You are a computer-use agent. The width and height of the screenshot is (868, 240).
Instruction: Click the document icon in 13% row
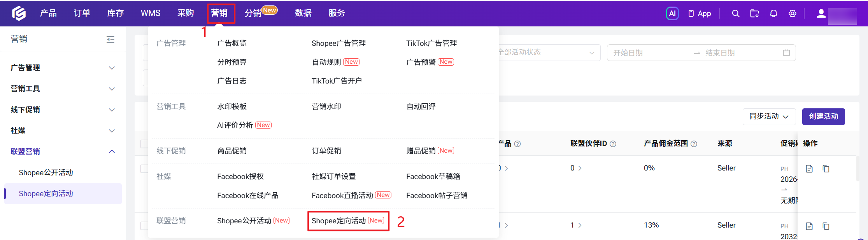tap(809, 226)
